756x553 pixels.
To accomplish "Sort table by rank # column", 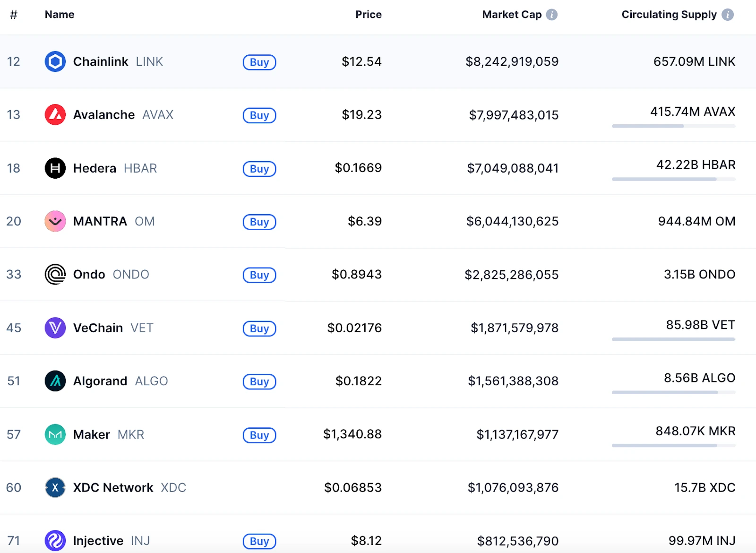I will click(x=14, y=15).
